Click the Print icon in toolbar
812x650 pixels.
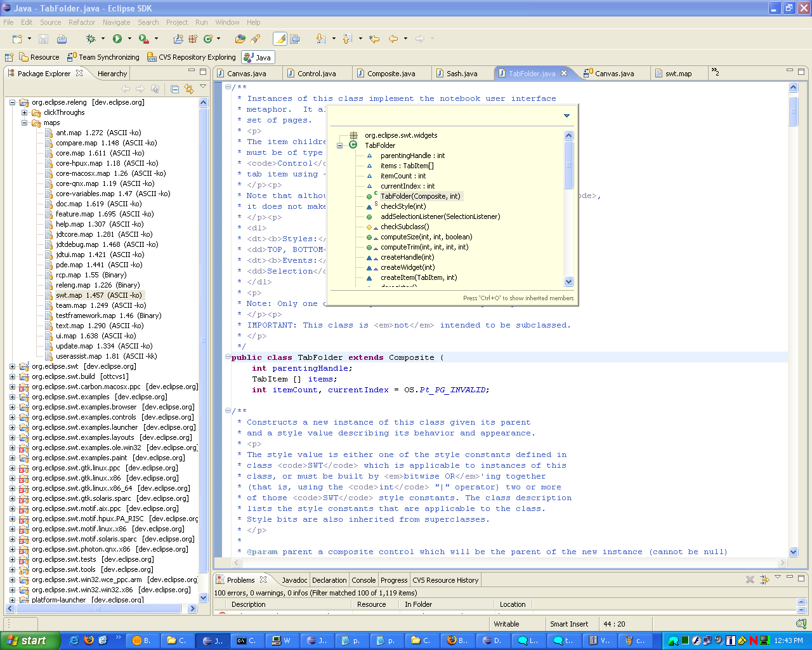click(62, 39)
